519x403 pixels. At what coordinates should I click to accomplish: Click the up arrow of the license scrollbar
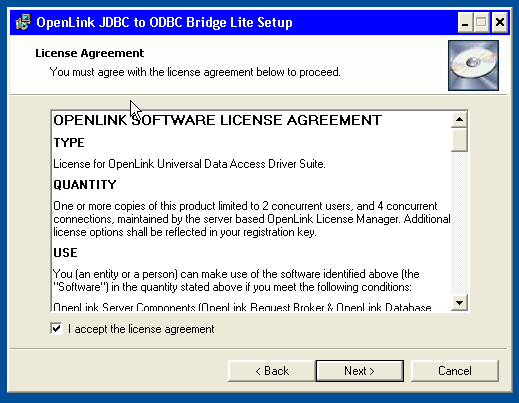coord(459,119)
